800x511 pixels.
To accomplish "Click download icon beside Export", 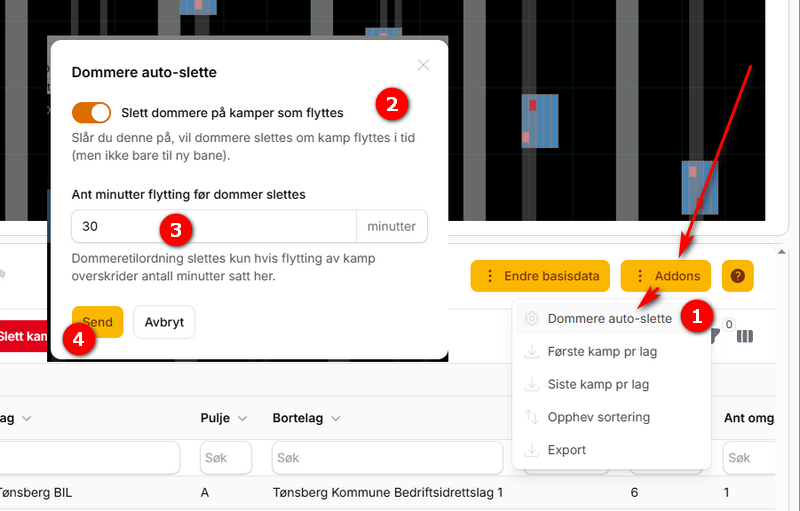I will tap(532, 450).
